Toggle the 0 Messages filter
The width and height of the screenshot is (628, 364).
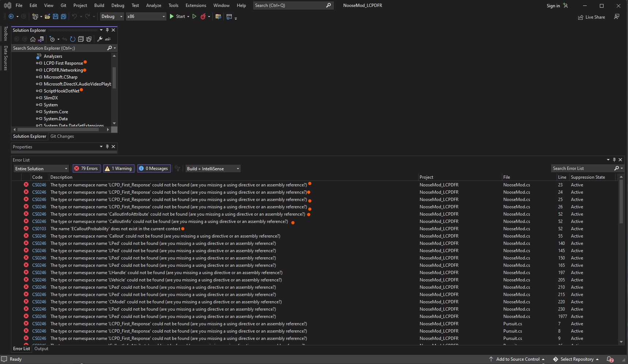click(x=154, y=168)
